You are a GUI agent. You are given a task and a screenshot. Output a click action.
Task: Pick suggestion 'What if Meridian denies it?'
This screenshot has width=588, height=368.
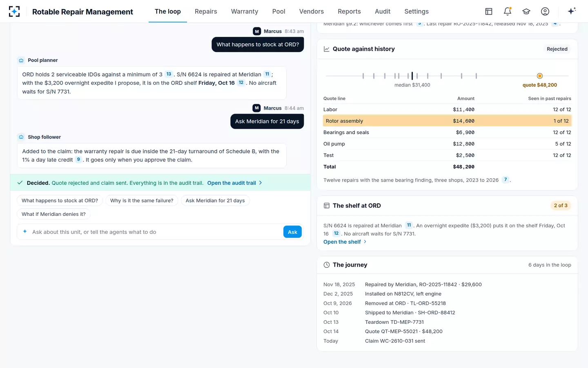pos(53,214)
